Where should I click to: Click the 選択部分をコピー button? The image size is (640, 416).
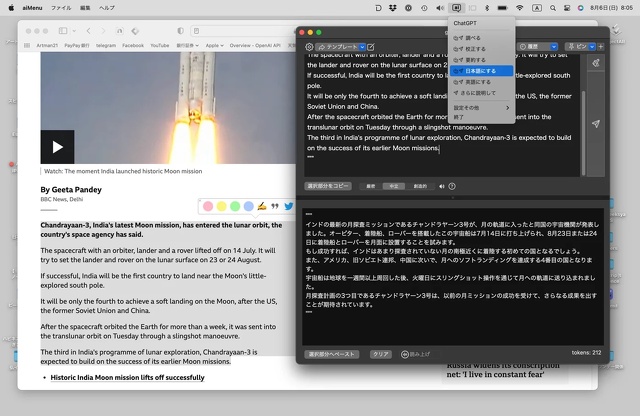tap(328, 186)
